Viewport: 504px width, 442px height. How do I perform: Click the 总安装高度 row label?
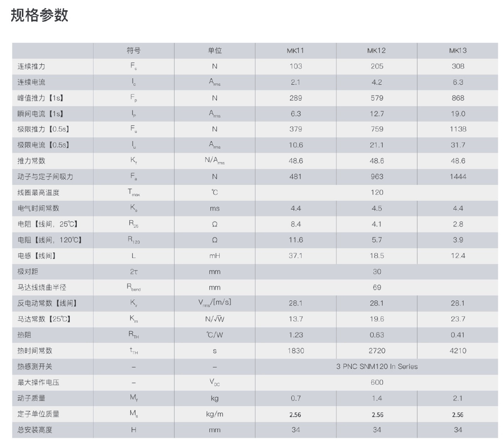pyautogui.click(x=35, y=429)
